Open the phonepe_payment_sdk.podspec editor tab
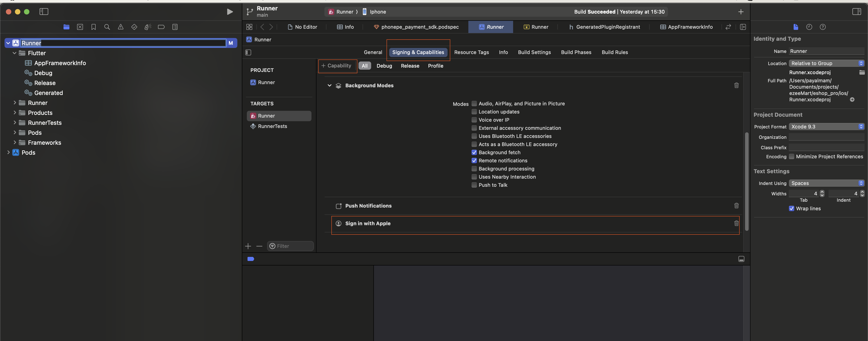This screenshot has width=868, height=341. click(x=416, y=27)
